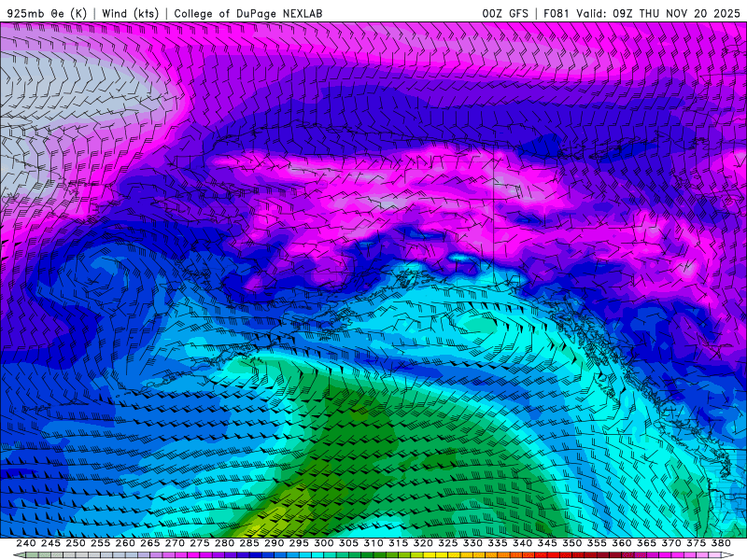Click the 380 value on the color scale
Screen dimensions: 747x560
[721, 543]
